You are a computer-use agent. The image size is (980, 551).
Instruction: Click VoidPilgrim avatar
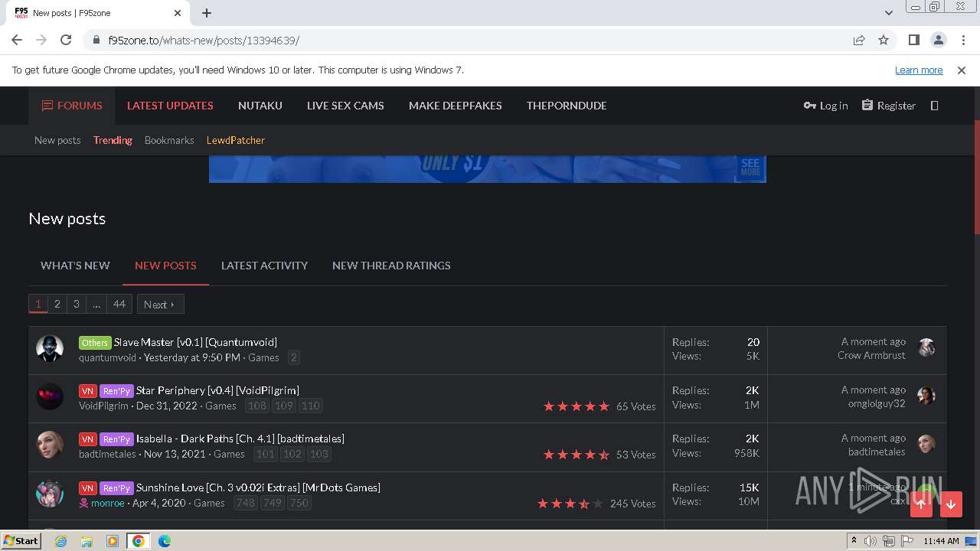50,396
